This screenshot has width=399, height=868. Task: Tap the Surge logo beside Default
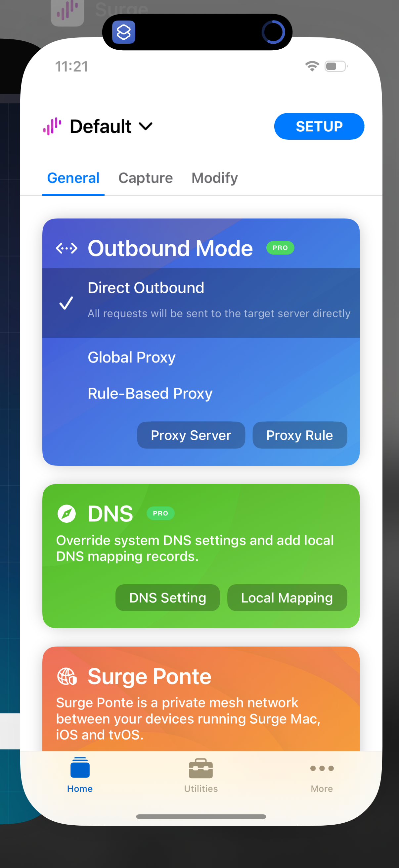[x=52, y=126]
